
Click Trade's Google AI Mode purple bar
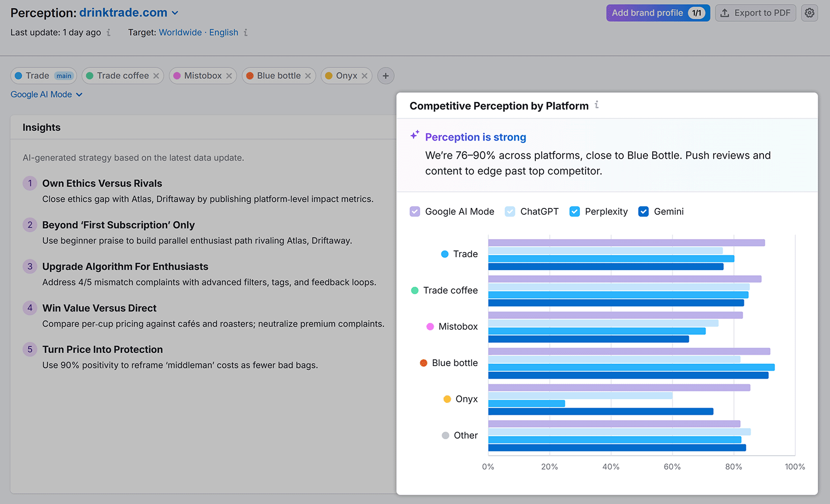626,243
